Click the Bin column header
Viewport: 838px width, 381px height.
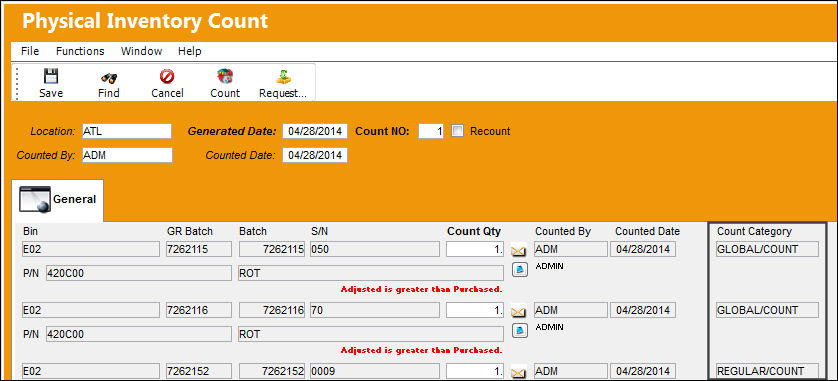(x=30, y=231)
